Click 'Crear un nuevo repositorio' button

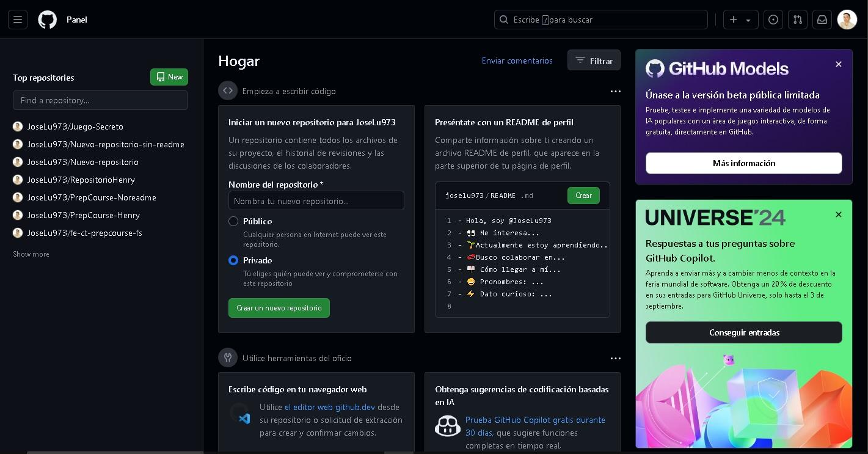coord(279,308)
